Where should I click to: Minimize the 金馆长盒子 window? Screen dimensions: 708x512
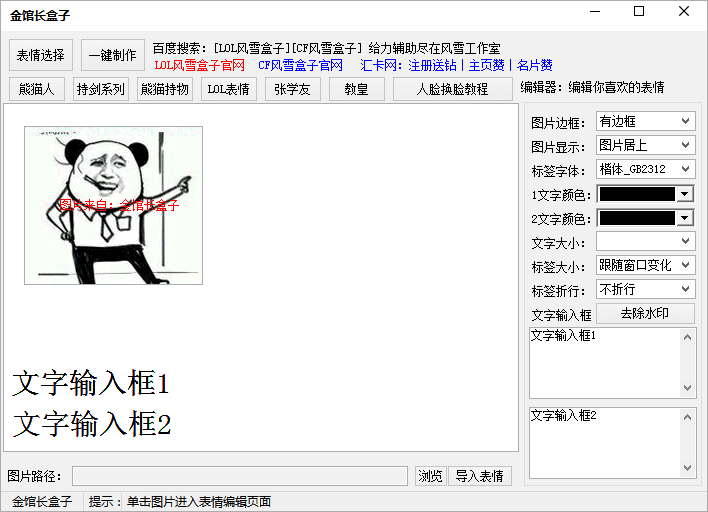[595, 11]
